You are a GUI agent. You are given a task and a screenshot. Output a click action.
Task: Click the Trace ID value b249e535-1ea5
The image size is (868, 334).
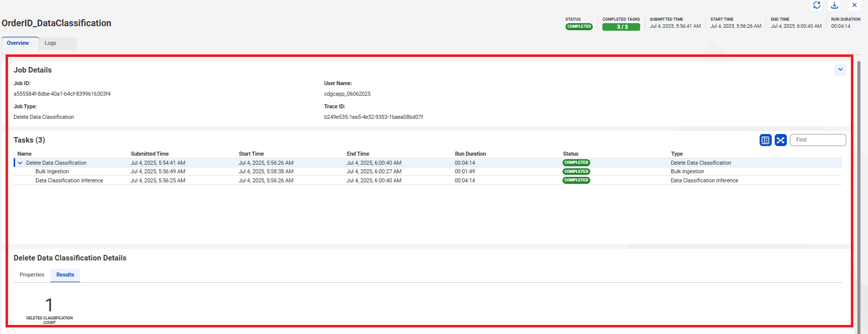374,117
